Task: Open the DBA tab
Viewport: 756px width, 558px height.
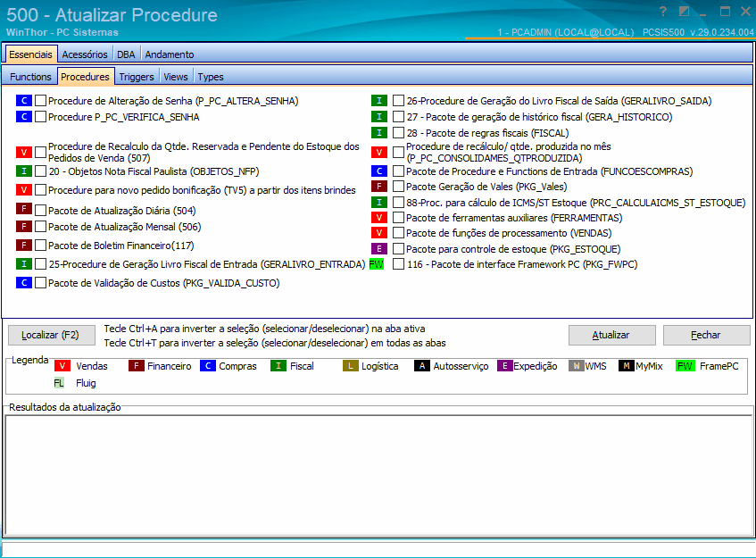Action: (126, 54)
